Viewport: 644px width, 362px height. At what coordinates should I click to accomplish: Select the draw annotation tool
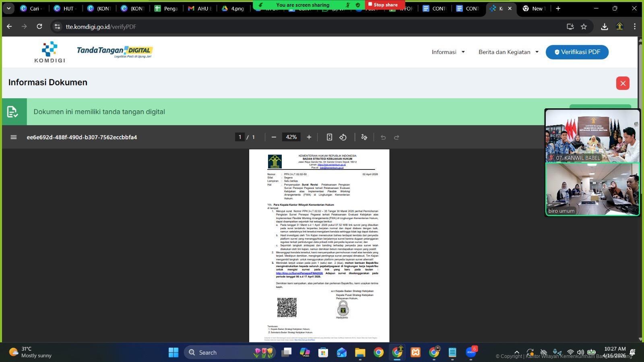click(364, 137)
